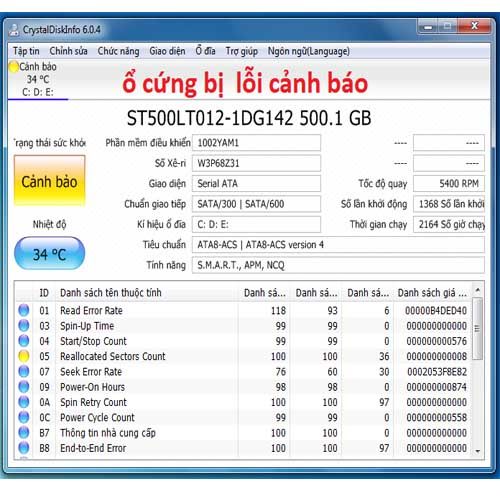Click the blue status dot for End-to-End Error

tap(24, 448)
